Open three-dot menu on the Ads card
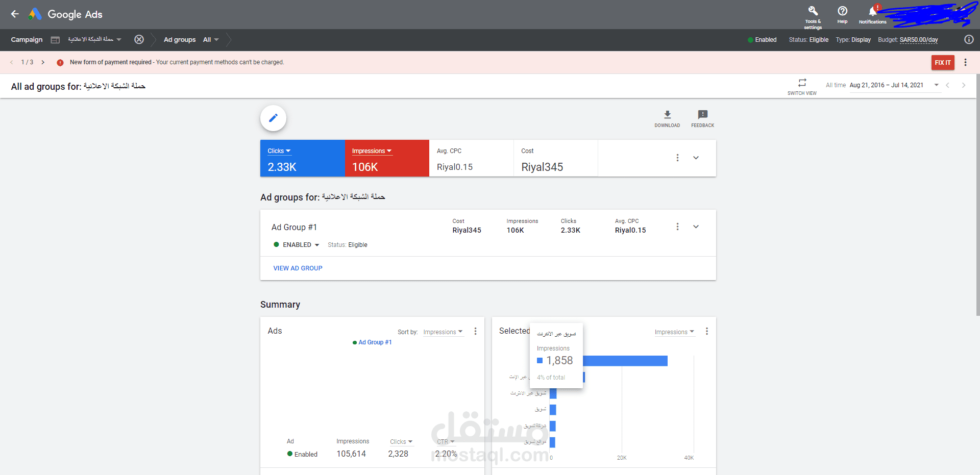This screenshot has width=980, height=475. [475, 332]
